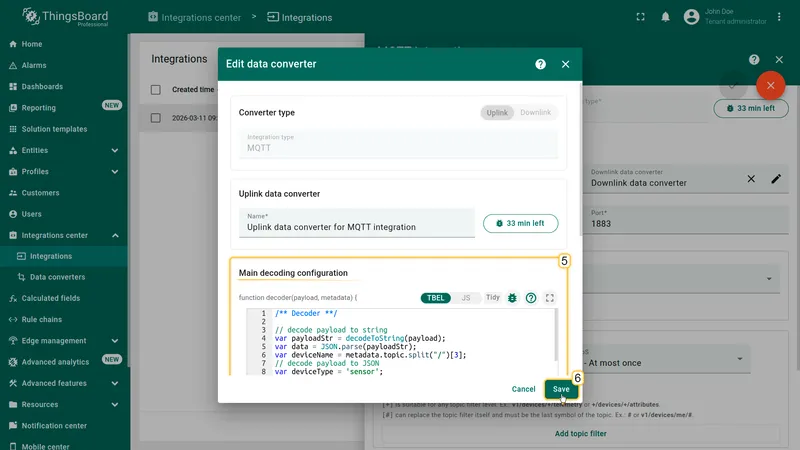Viewport: 800px width, 450px height.
Task: Close the integration details panel
Action: coord(779,60)
